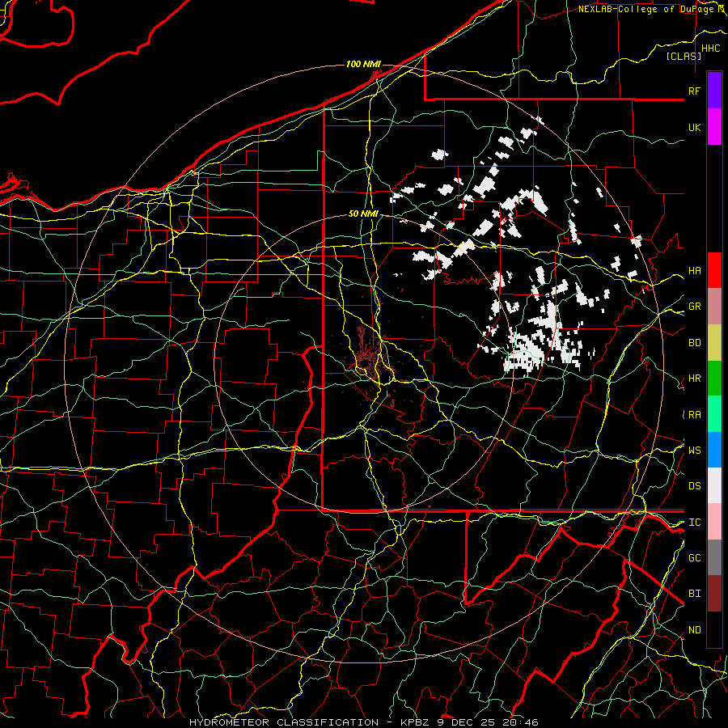Click the "RF" legend label
The image size is (728, 728).
tap(694, 91)
